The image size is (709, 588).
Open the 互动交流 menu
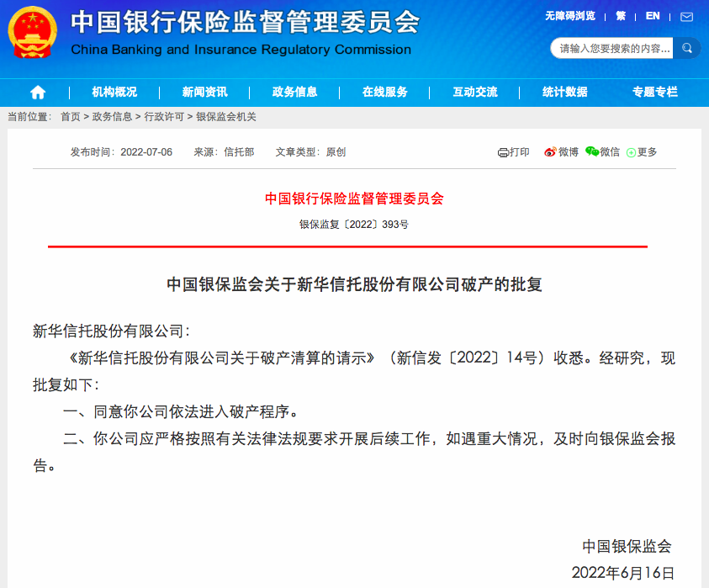coord(475,93)
